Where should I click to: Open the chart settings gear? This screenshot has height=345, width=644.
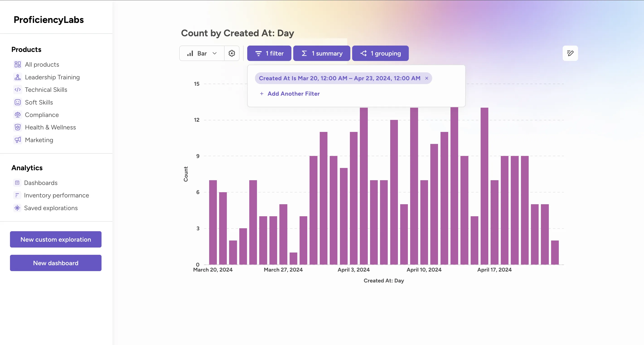pyautogui.click(x=232, y=53)
